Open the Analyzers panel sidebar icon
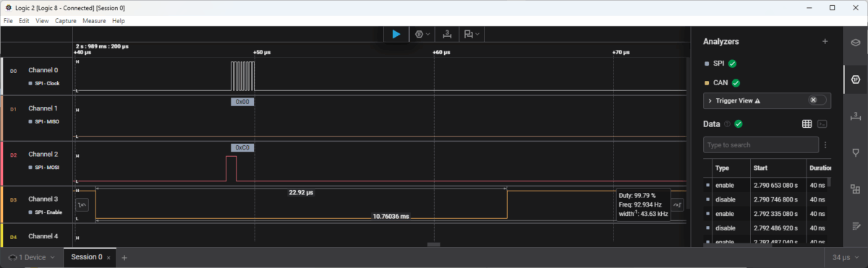The width and height of the screenshot is (868, 268). [x=856, y=78]
